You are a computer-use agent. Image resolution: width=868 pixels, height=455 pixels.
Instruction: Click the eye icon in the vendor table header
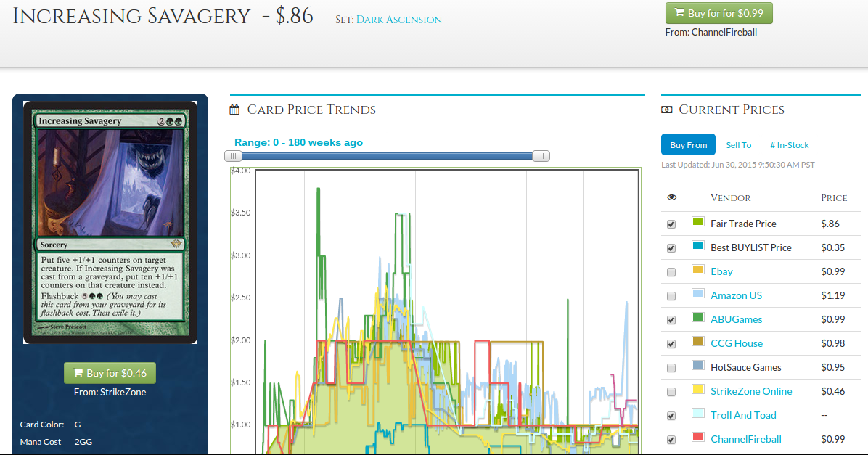coord(671,197)
